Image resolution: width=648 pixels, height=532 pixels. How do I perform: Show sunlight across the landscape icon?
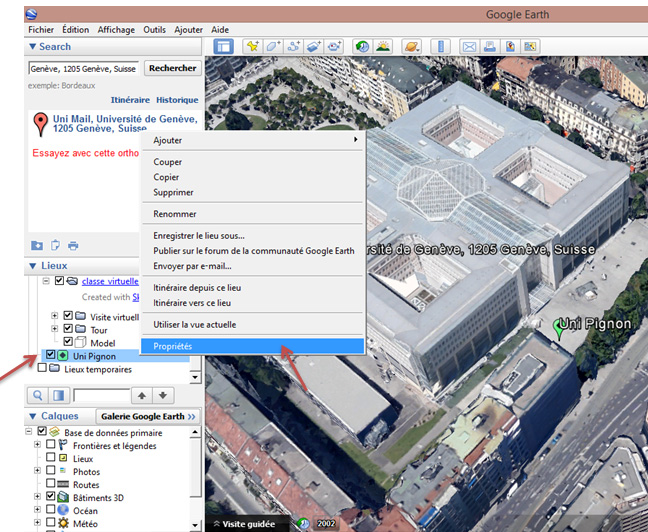tap(383, 47)
